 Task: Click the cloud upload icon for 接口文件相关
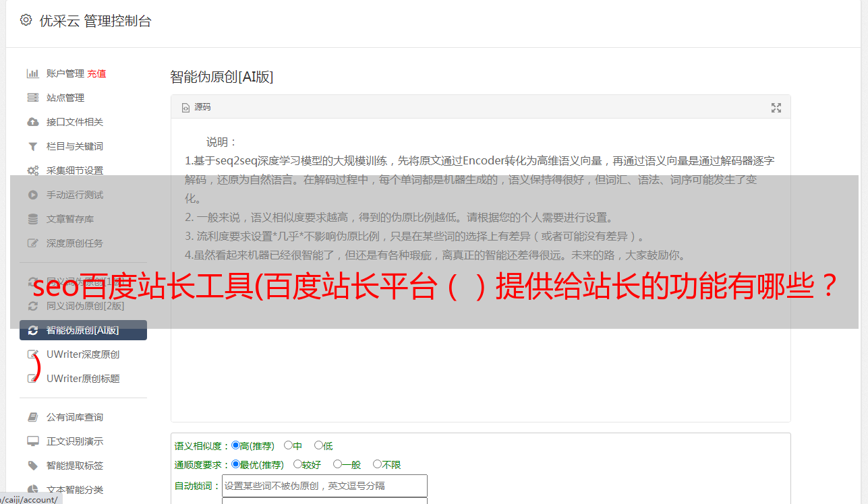tap(32, 122)
